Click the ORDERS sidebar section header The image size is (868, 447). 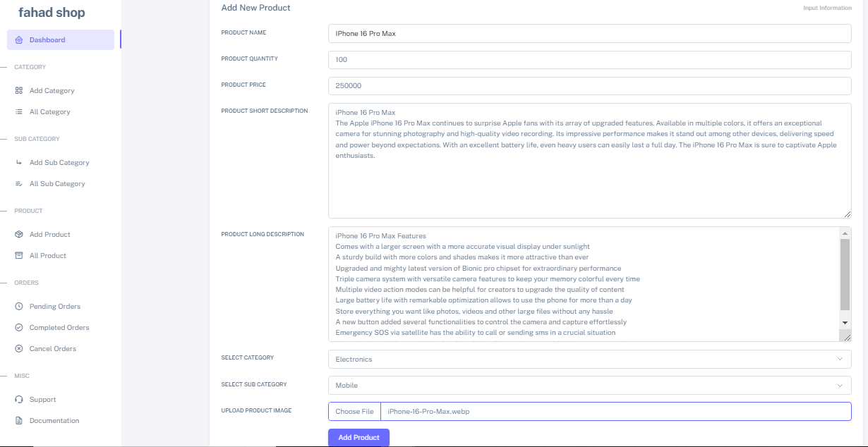pyautogui.click(x=27, y=283)
